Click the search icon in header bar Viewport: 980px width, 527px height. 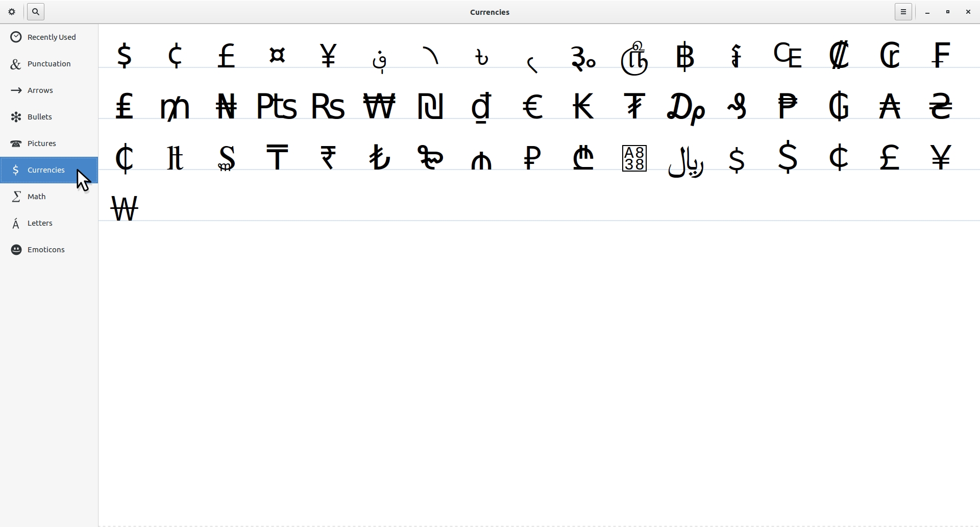coord(36,12)
